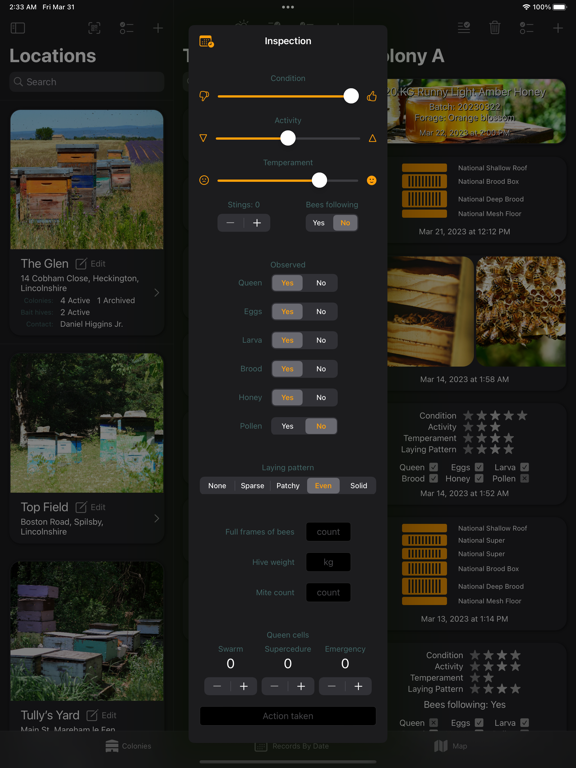Select Even laying pattern
Viewport: 576px width, 768px height.
[x=323, y=486]
